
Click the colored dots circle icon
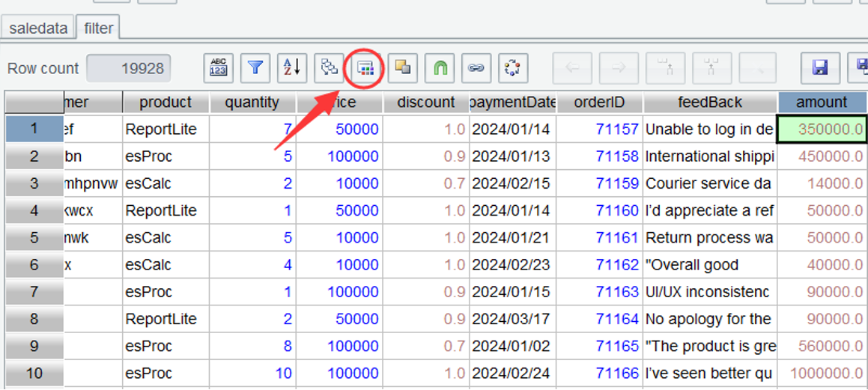[513, 68]
